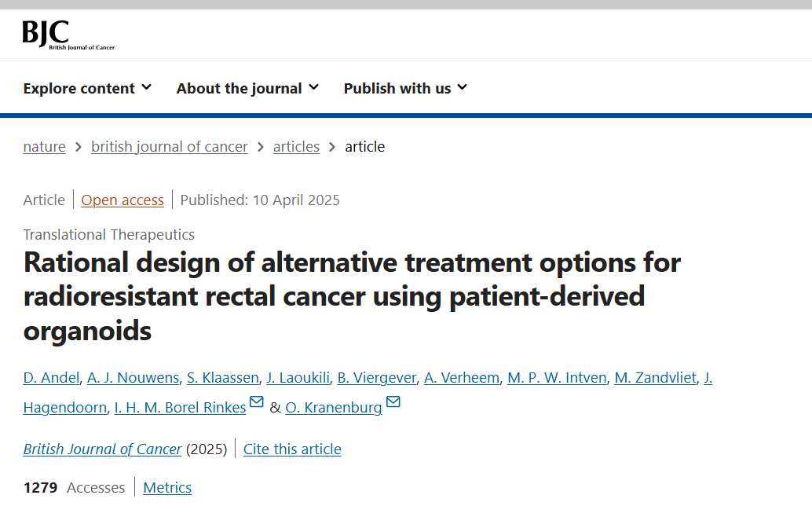
Task: Open Cite this article
Action: (292, 449)
